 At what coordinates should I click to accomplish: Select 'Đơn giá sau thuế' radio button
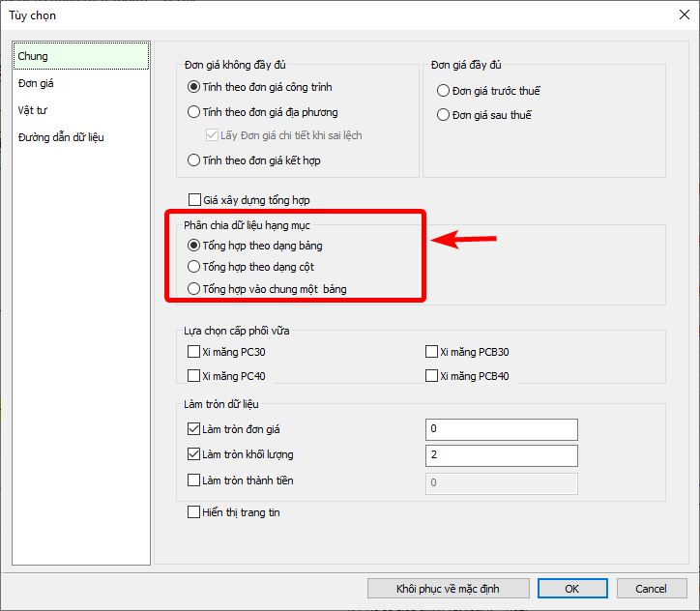click(444, 115)
